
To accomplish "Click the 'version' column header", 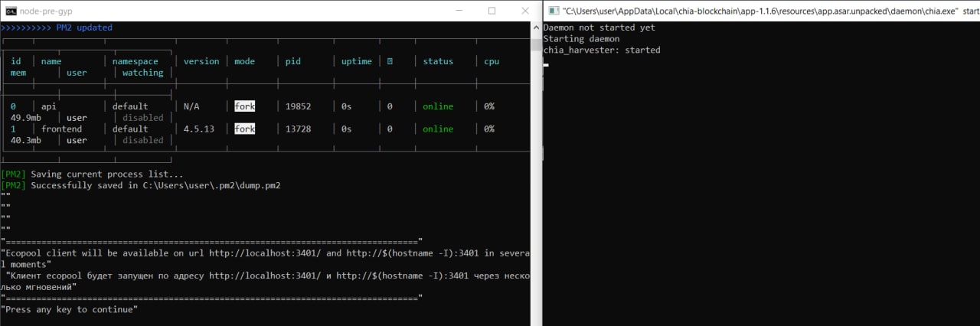I will [x=201, y=61].
